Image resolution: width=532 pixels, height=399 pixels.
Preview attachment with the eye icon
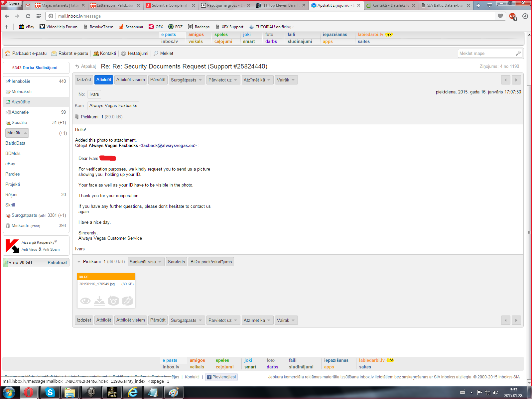click(85, 301)
